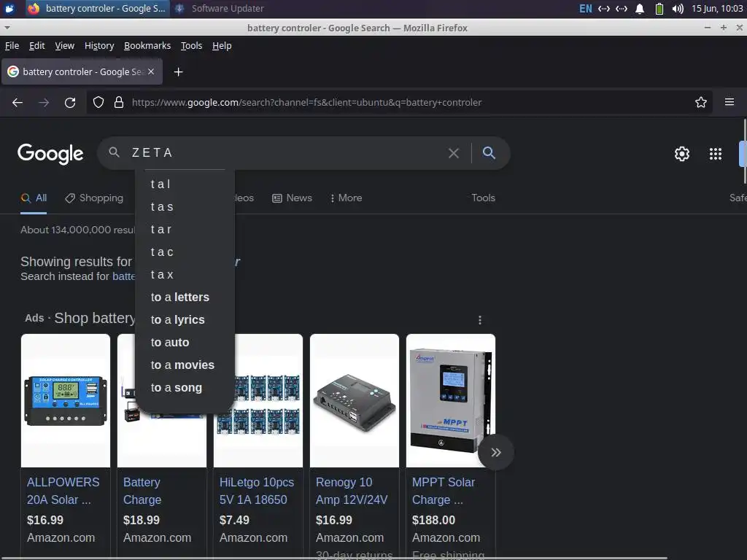747x560 pixels.
Task: Switch to Software Updater in taskbar
Action: point(220,9)
